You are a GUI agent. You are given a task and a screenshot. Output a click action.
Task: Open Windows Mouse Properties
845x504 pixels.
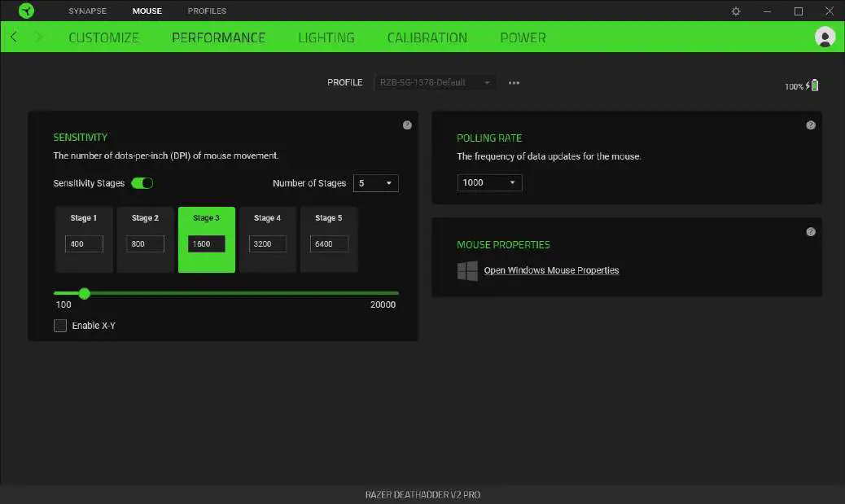[x=551, y=270]
